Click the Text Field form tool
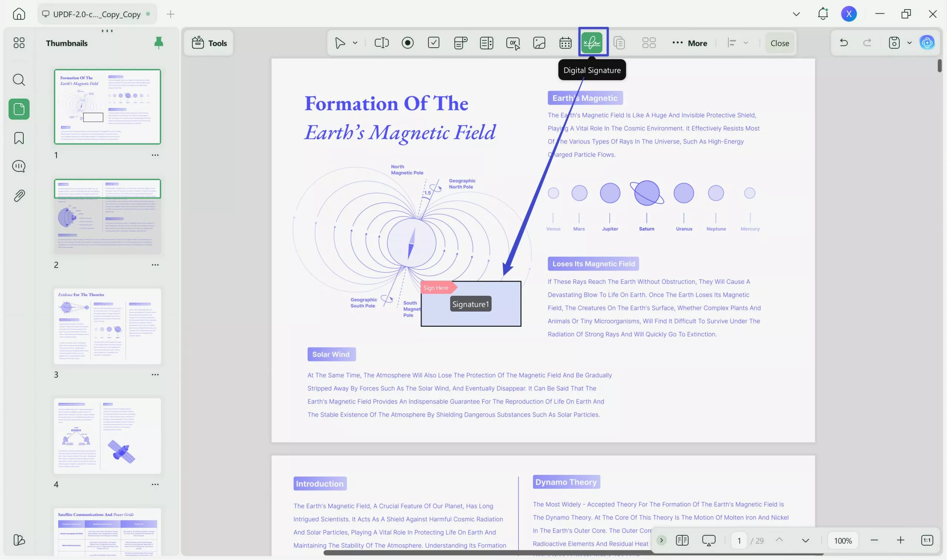This screenshot has height=560, width=947. (x=381, y=43)
